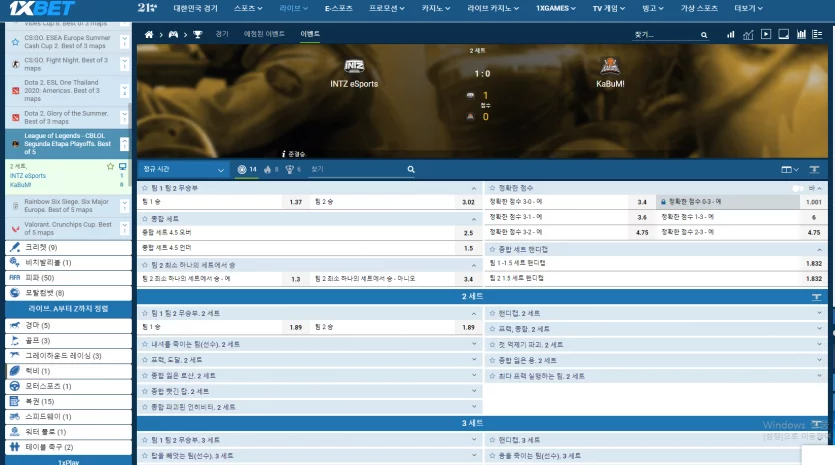
Task: Switch to the 경기 tab
Action: tap(222, 34)
